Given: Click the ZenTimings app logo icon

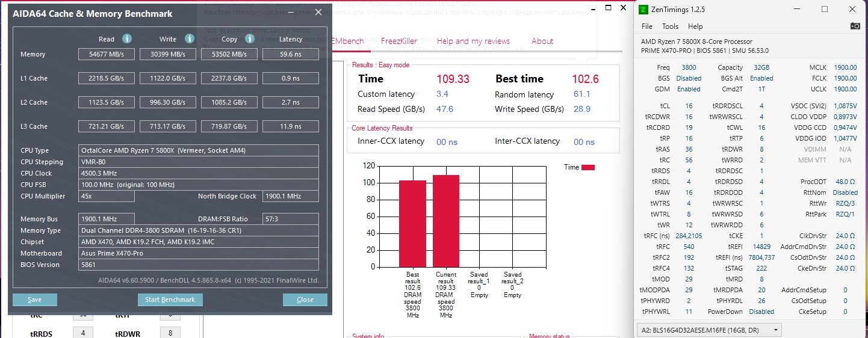Looking at the screenshot, I should click(x=643, y=9).
